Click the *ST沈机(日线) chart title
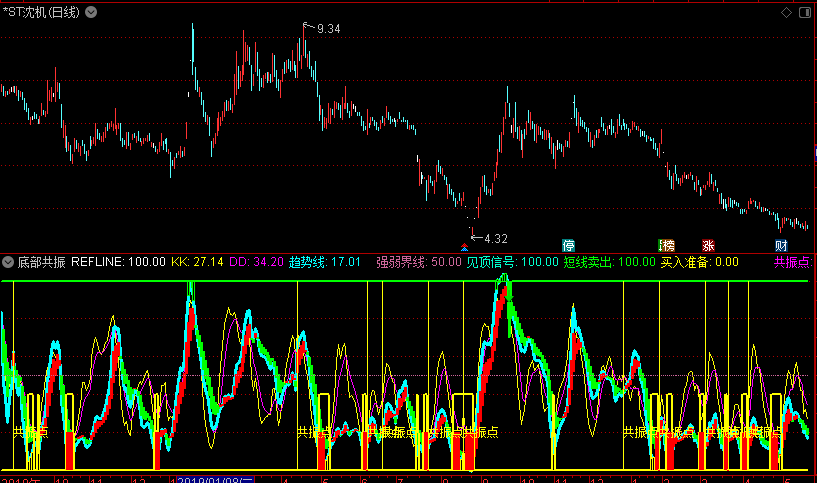 pyautogui.click(x=41, y=12)
